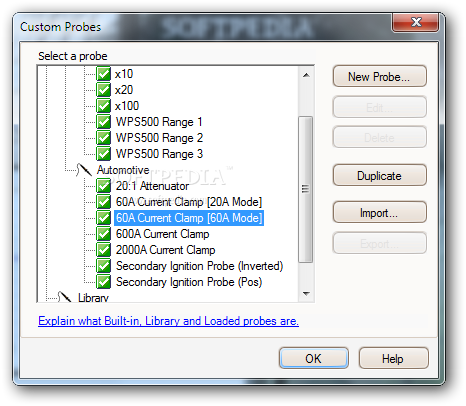
Task: Toggle the checkbox beside WPS500 Range 1
Action: coord(103,122)
